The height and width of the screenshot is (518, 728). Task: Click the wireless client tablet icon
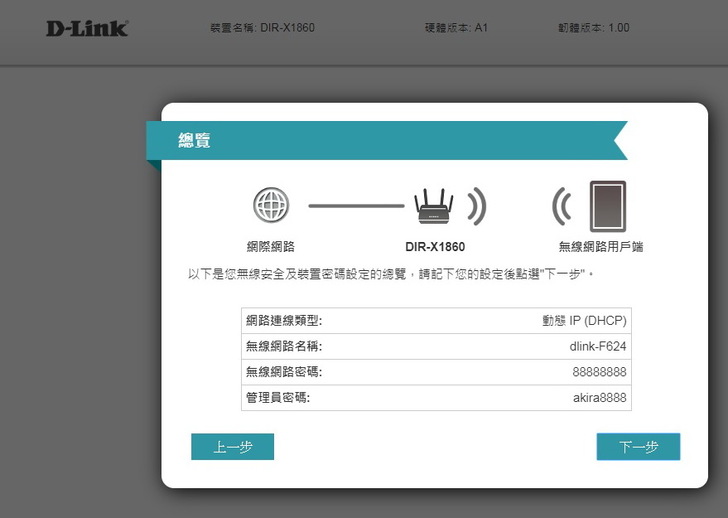(x=608, y=206)
